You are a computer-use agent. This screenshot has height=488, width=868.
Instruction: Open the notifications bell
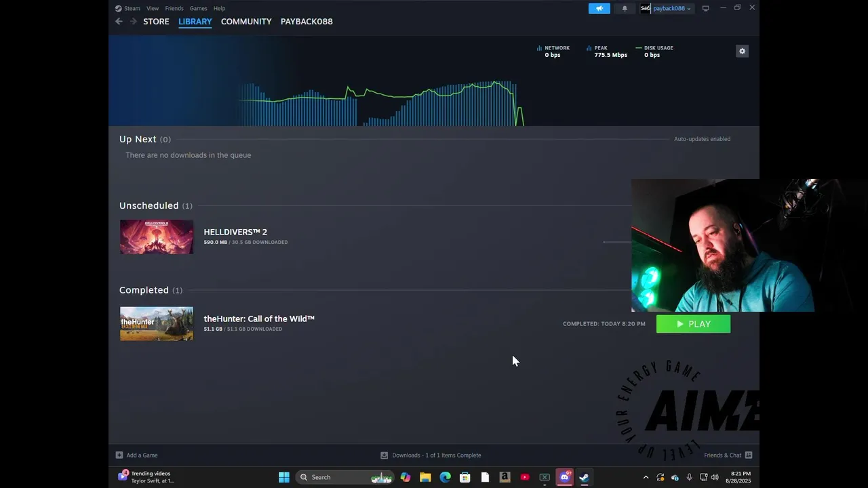coord(625,8)
